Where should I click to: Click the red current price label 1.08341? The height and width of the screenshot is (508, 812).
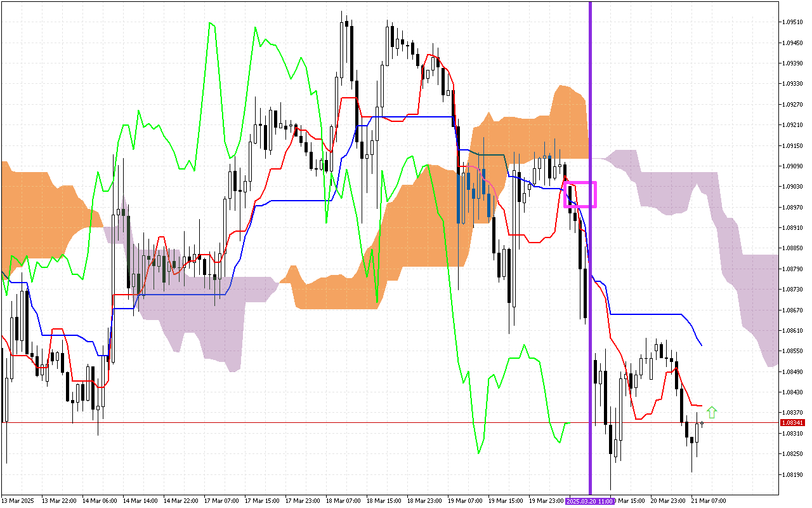tap(793, 422)
